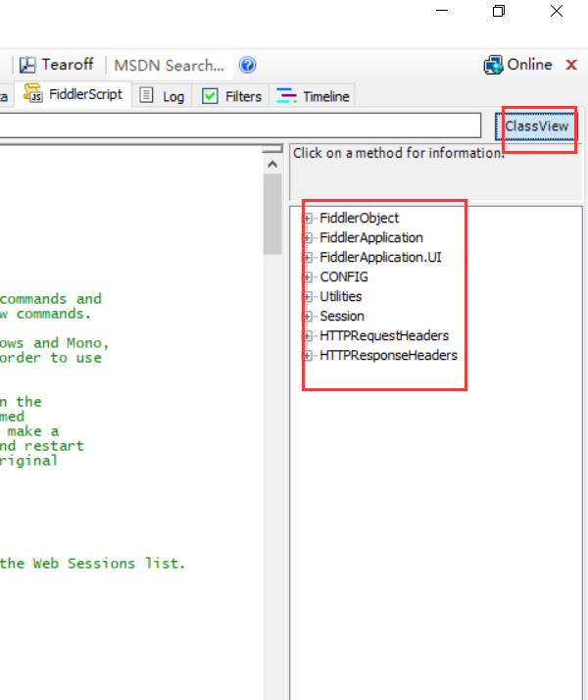Viewport: 588px width, 700px height.
Task: Select Utilities in the class tree
Action: tap(341, 297)
